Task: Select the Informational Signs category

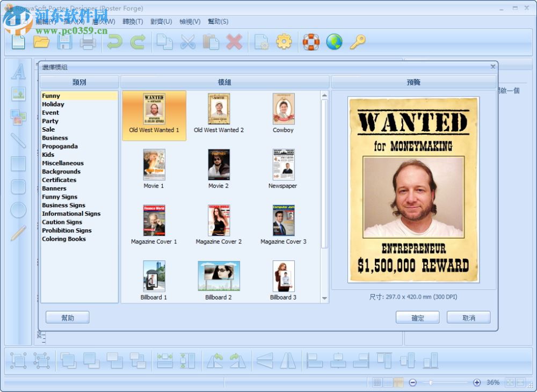Action: 71,214
